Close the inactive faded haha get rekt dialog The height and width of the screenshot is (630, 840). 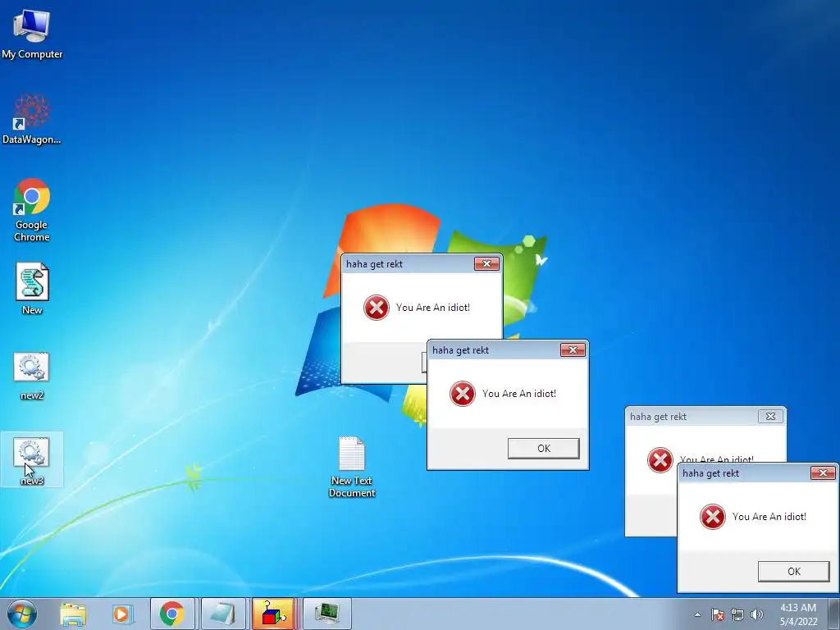click(770, 416)
